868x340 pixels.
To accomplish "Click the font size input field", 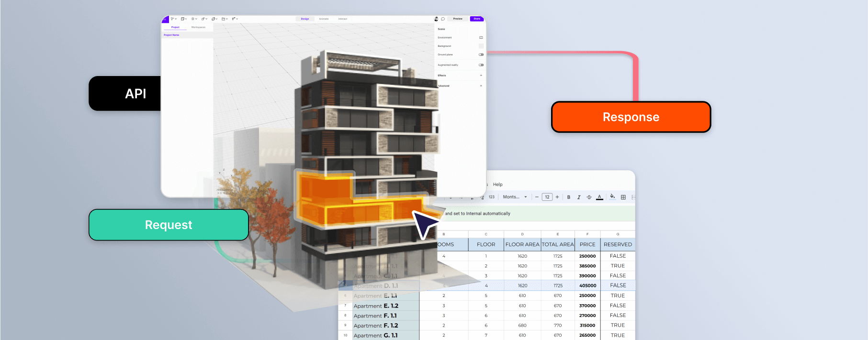I will pyautogui.click(x=547, y=197).
